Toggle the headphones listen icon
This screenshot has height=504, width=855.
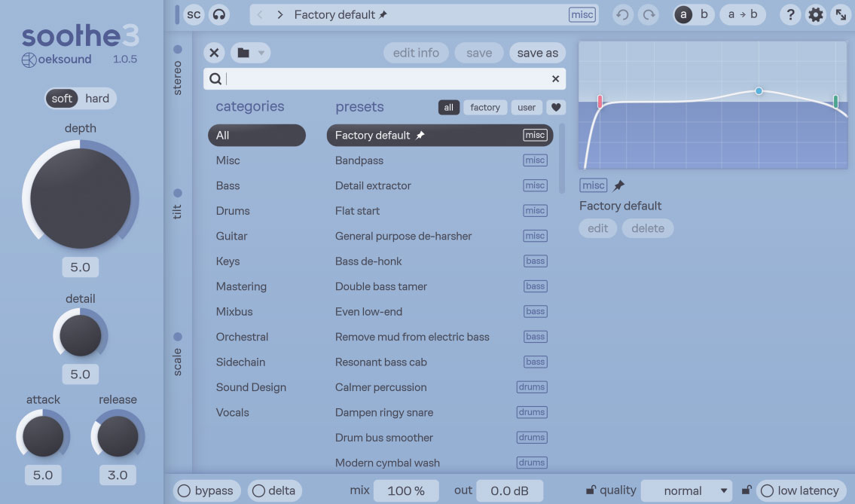(x=219, y=15)
